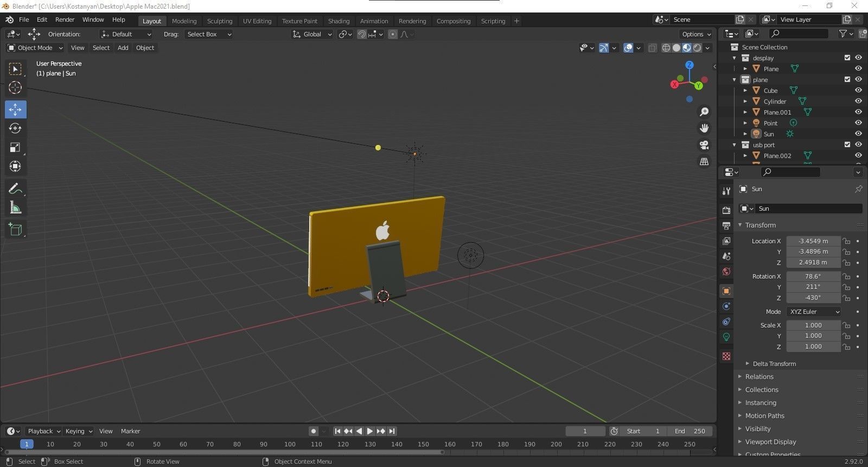
Task: Open the Object Data light properties tab
Action: tap(726, 337)
